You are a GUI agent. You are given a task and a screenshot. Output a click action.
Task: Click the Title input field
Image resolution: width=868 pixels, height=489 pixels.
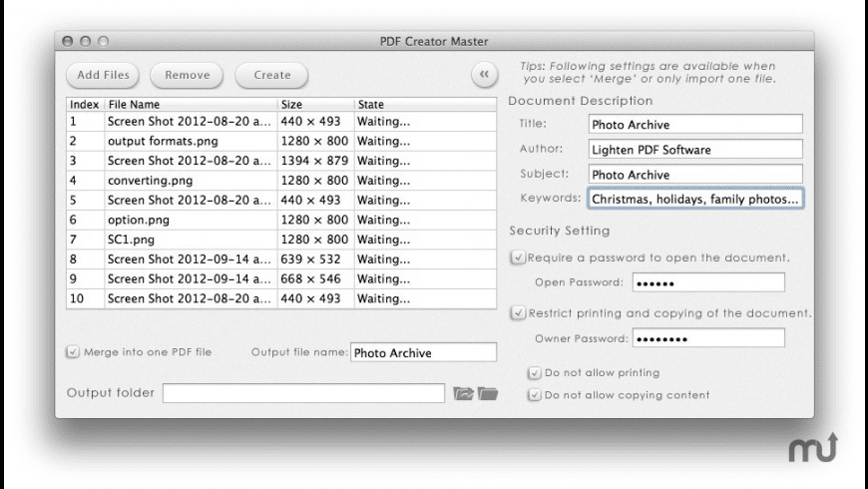click(695, 124)
